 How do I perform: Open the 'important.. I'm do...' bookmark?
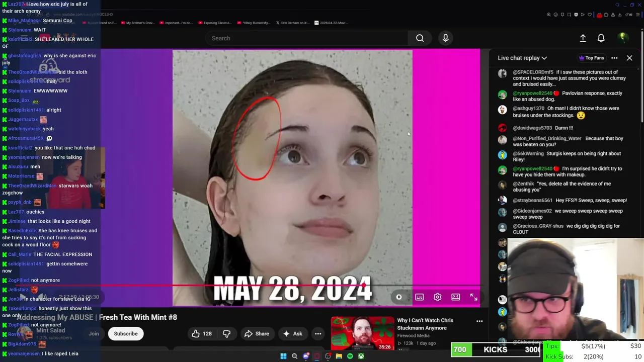176,23
